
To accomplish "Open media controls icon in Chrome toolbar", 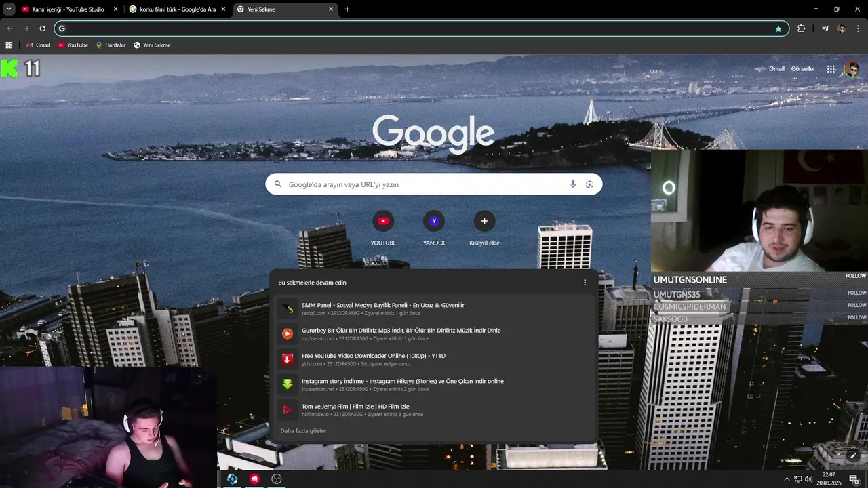I will (x=825, y=28).
